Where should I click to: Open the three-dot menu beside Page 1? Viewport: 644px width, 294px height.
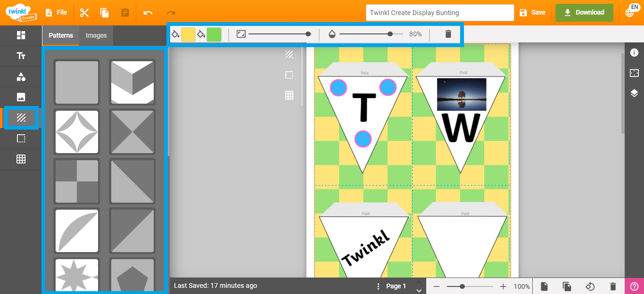coord(378,286)
